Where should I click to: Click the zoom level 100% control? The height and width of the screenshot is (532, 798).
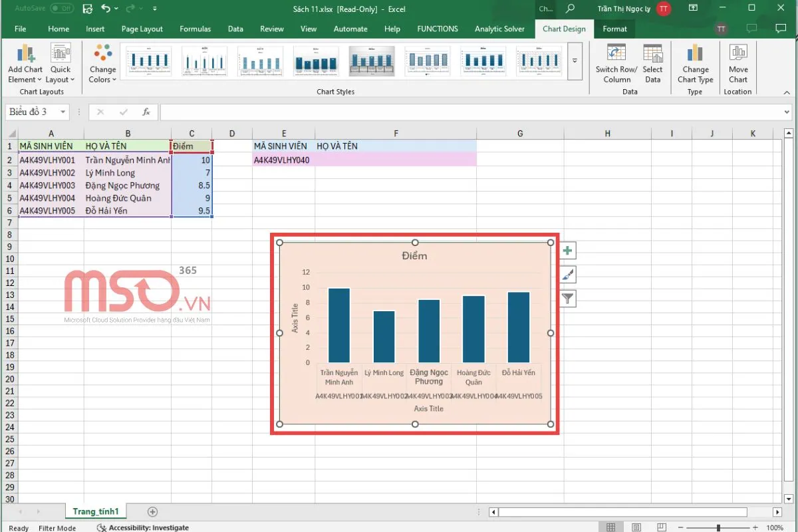point(773,527)
